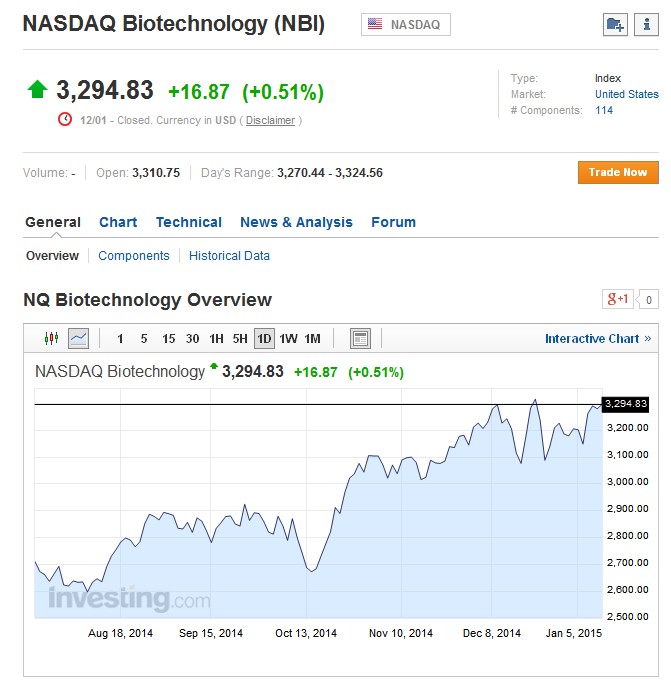671x683 pixels.
Task: Click the red clock icon beside 12/01
Action: pos(65,119)
